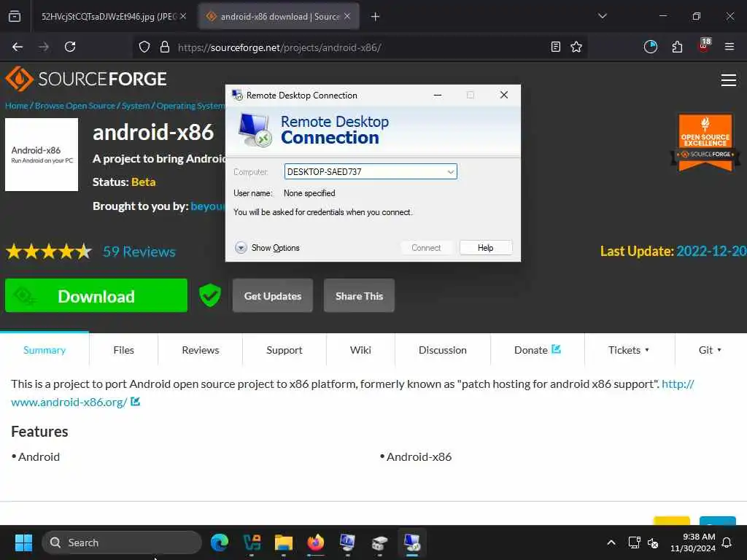The image size is (747, 560).
Task: Open network status tray icon
Action: click(634, 542)
